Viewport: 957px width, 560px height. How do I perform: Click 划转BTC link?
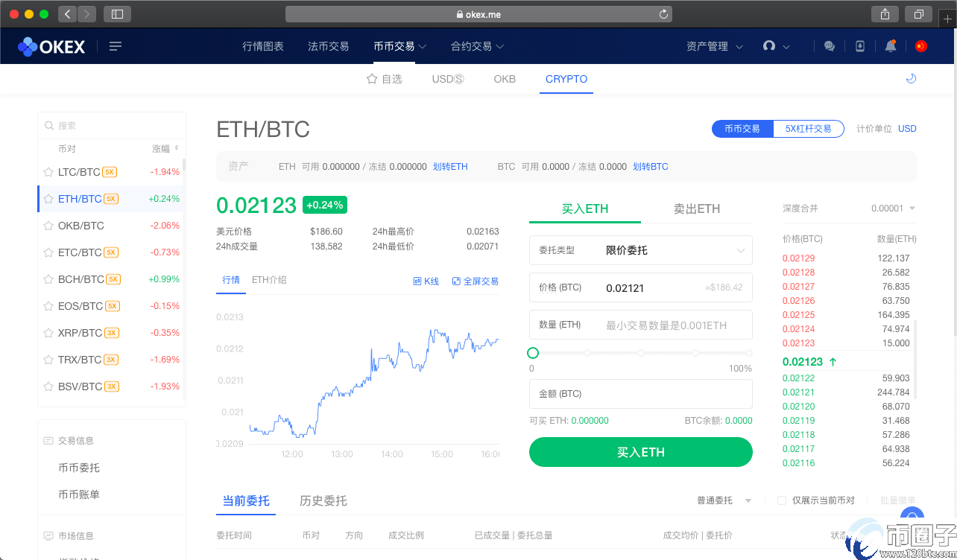pos(651,167)
